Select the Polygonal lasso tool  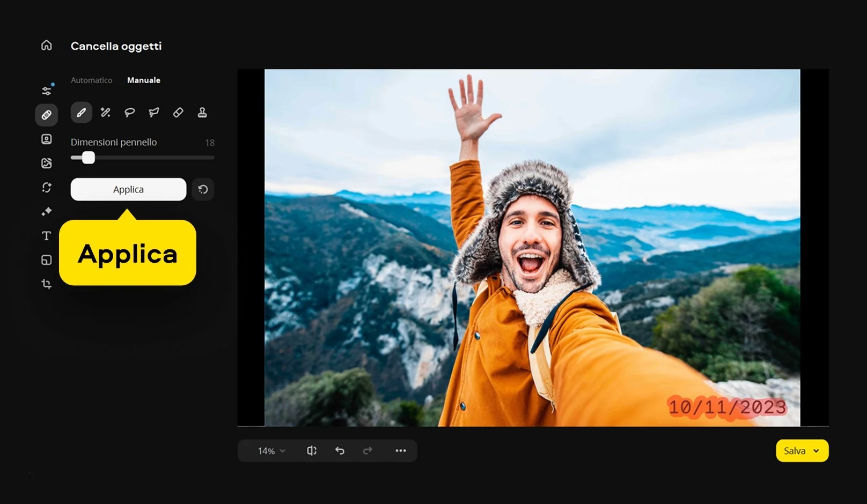coord(154,113)
